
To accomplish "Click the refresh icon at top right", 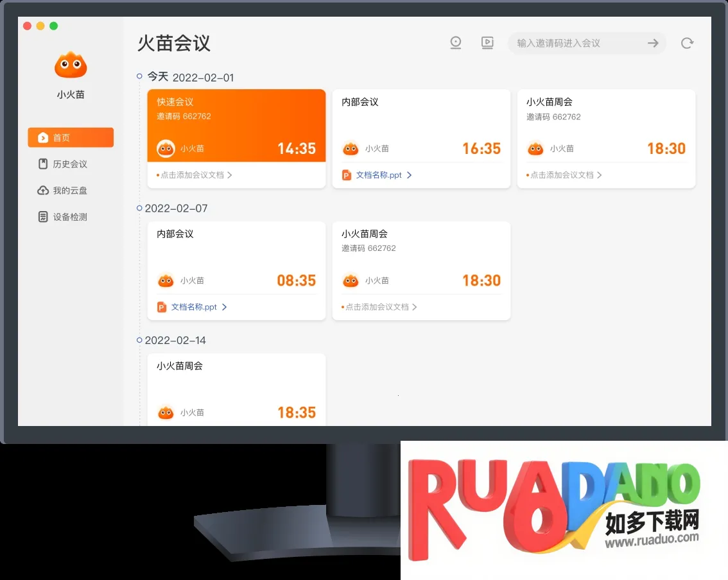I will [687, 43].
